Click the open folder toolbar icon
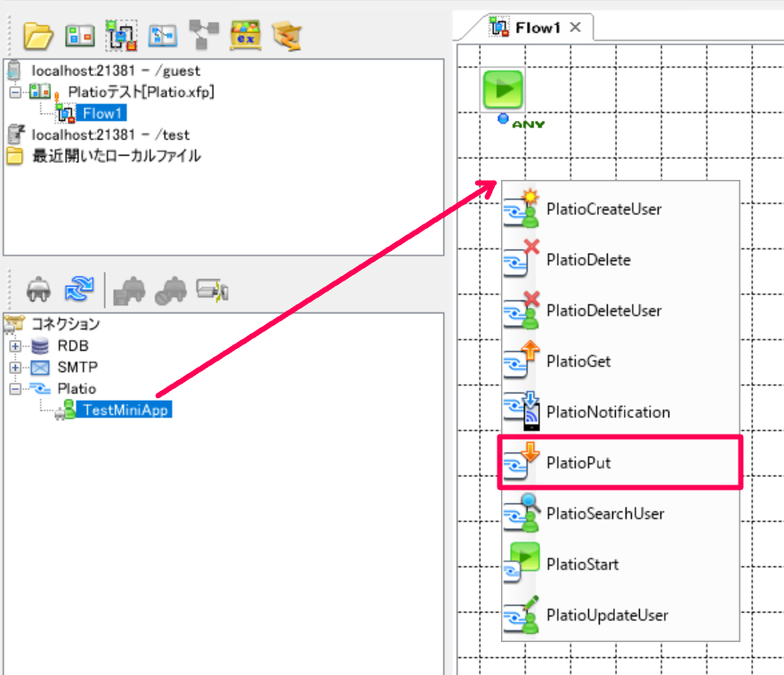784x675 pixels. pos(38,36)
